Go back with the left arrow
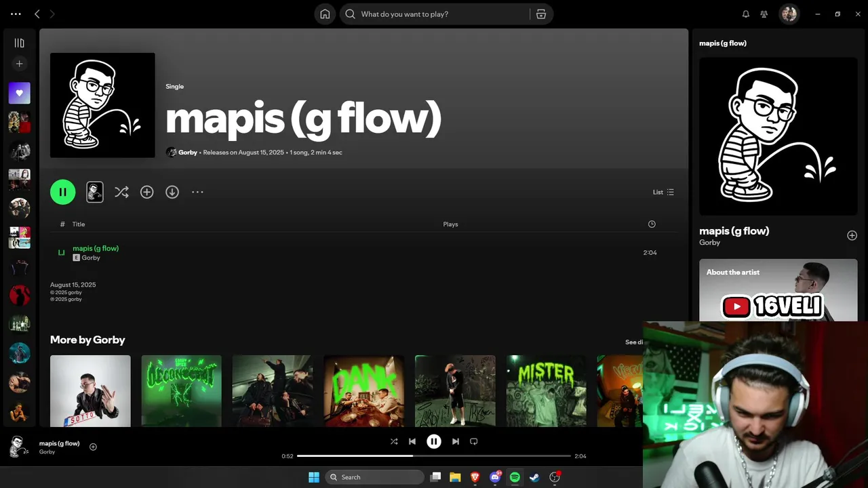The height and width of the screenshot is (488, 868). pos(37,14)
